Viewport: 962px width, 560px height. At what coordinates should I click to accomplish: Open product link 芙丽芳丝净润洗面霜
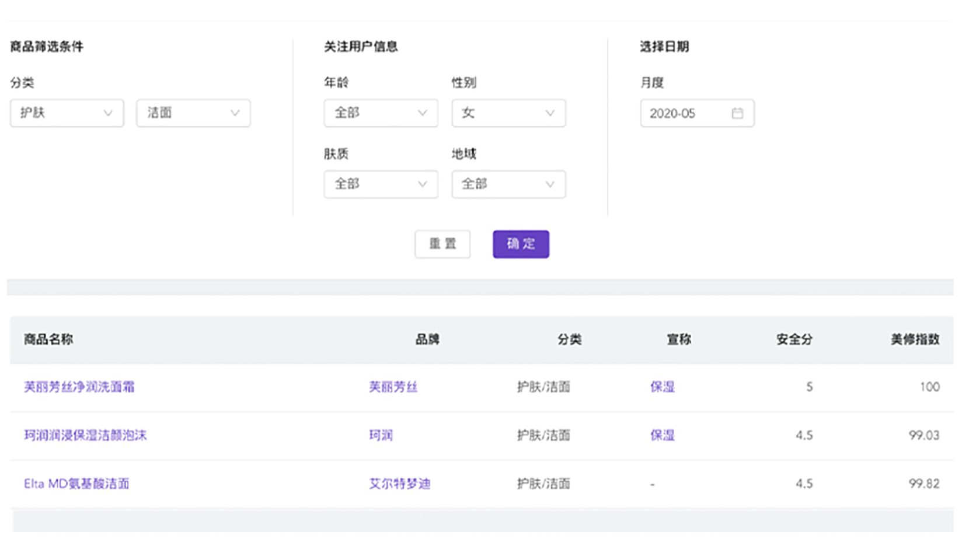tap(79, 387)
